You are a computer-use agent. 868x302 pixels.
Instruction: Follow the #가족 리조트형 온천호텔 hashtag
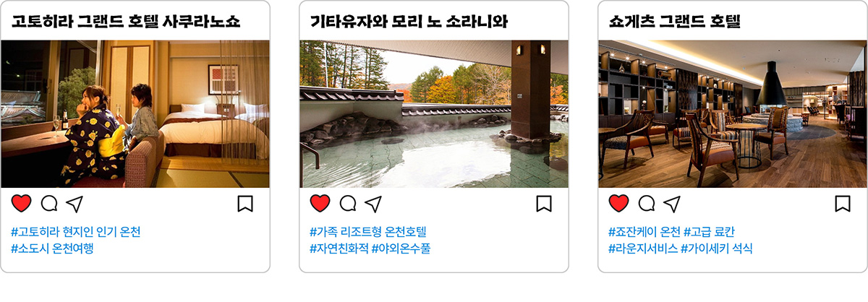pyautogui.click(x=368, y=232)
